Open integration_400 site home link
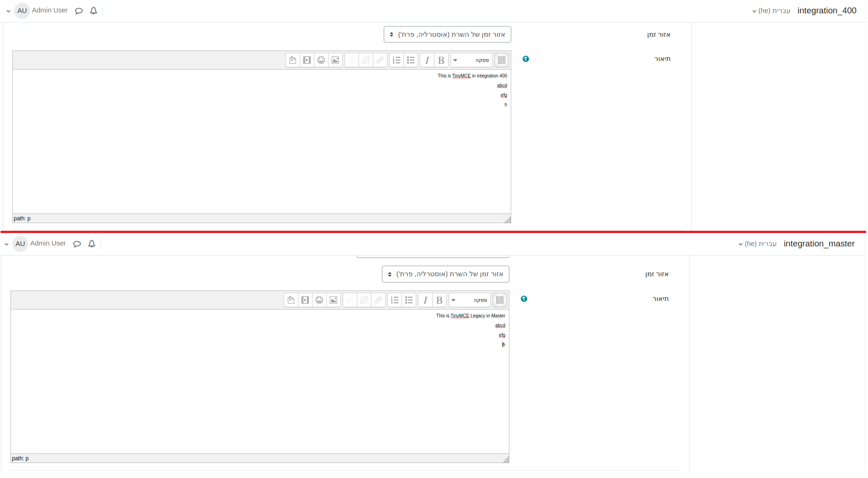The height and width of the screenshot is (478, 868). (827, 11)
